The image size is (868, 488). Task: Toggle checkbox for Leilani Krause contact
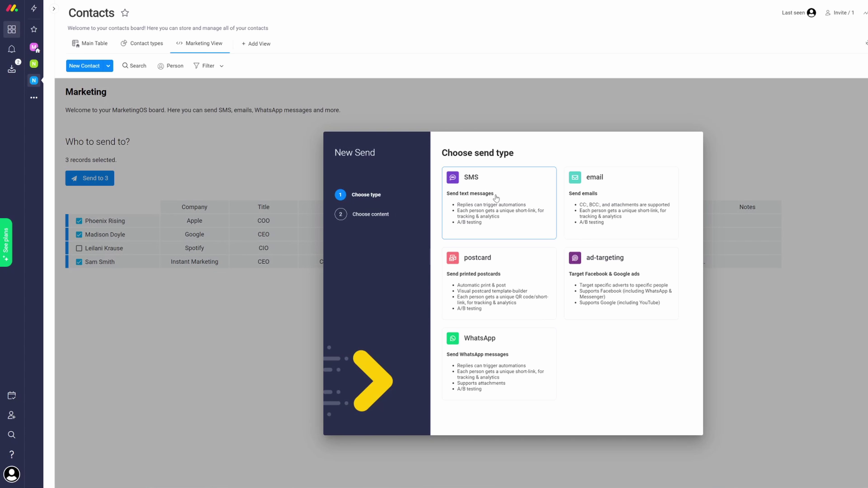click(x=79, y=248)
